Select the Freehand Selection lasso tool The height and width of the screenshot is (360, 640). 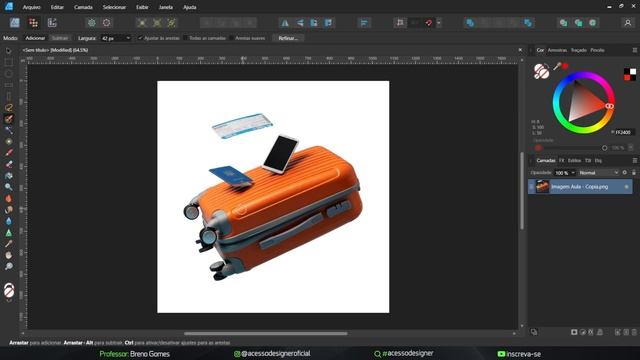(9, 107)
